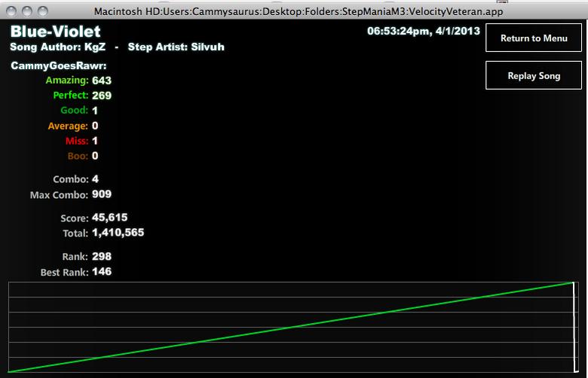Image resolution: width=588 pixels, height=378 pixels.
Task: Select the CammyGoesRawr player name
Action: click(x=59, y=66)
